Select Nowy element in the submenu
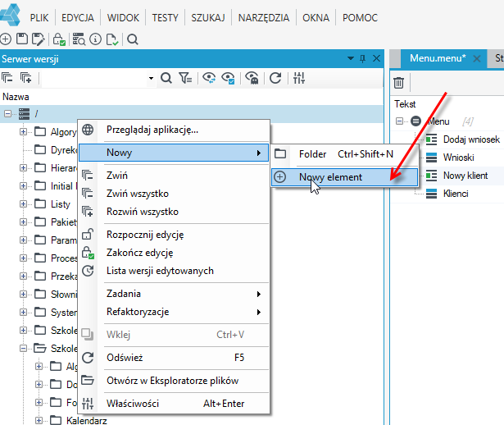This screenshot has width=504, height=425. (x=344, y=177)
